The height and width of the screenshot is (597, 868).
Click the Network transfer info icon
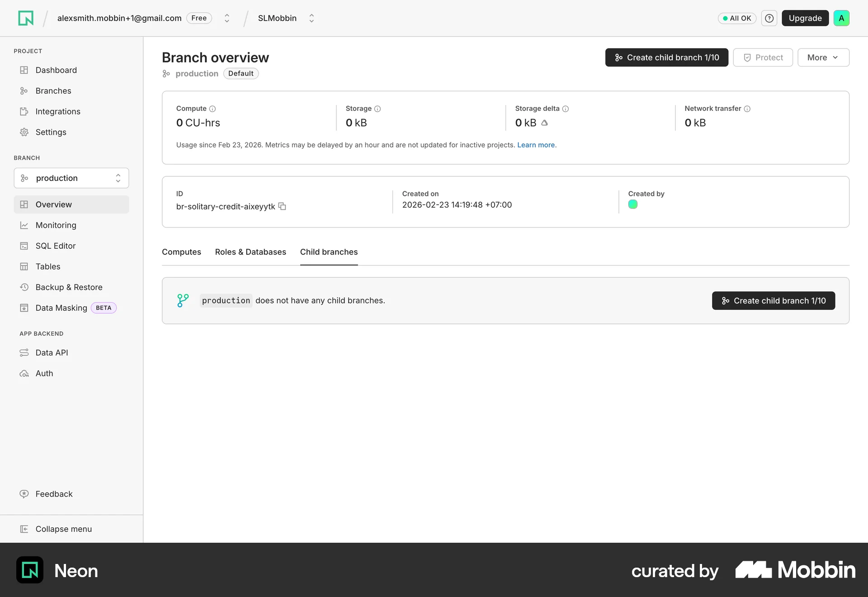[747, 109]
